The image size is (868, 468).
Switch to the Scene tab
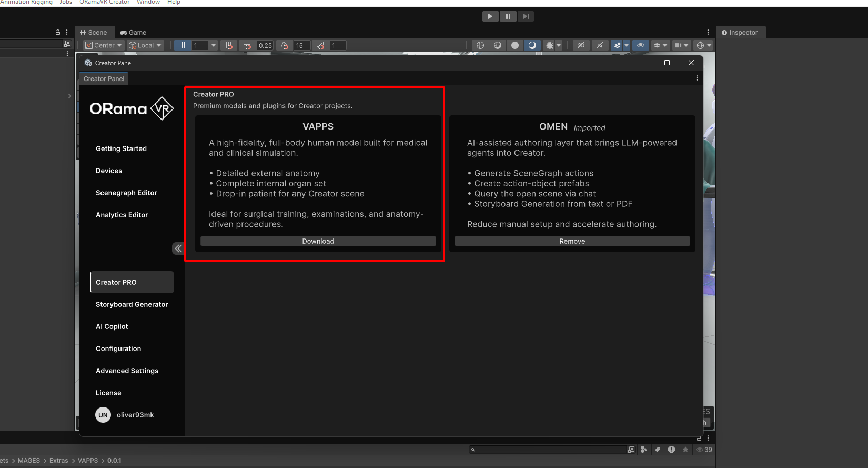click(x=94, y=33)
